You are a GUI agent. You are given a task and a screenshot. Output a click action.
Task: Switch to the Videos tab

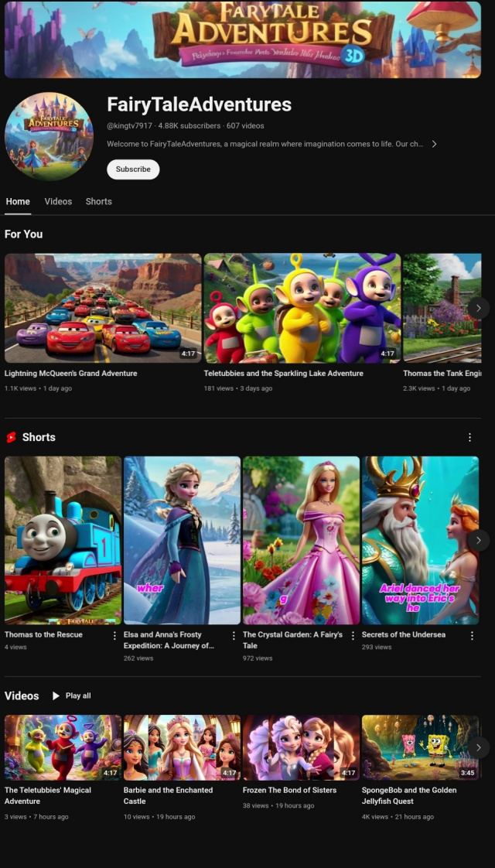pyautogui.click(x=58, y=201)
